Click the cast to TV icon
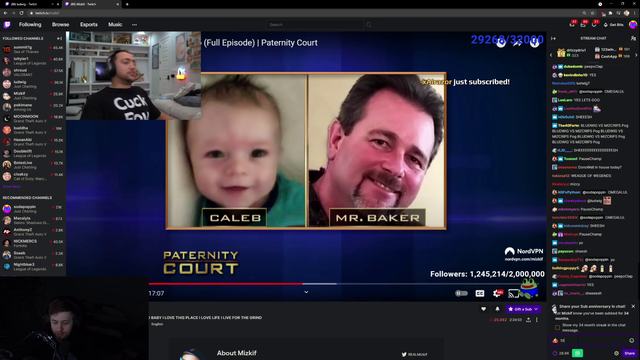Image resolution: width=640 pixels, height=360 pixels. [513, 293]
